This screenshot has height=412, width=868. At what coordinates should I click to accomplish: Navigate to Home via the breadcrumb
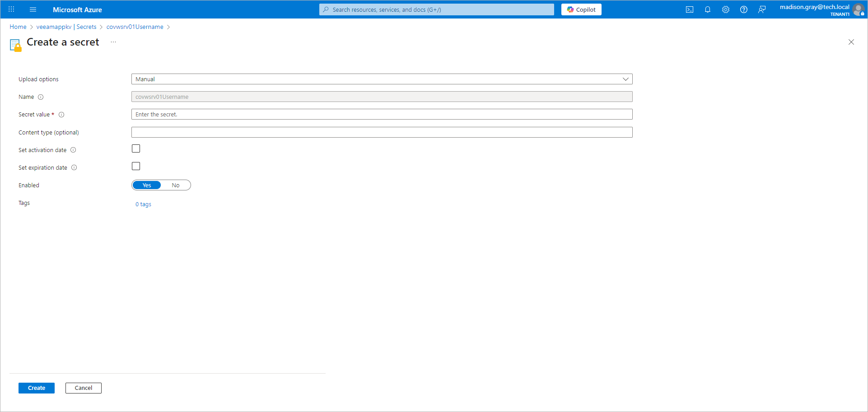[18, 27]
